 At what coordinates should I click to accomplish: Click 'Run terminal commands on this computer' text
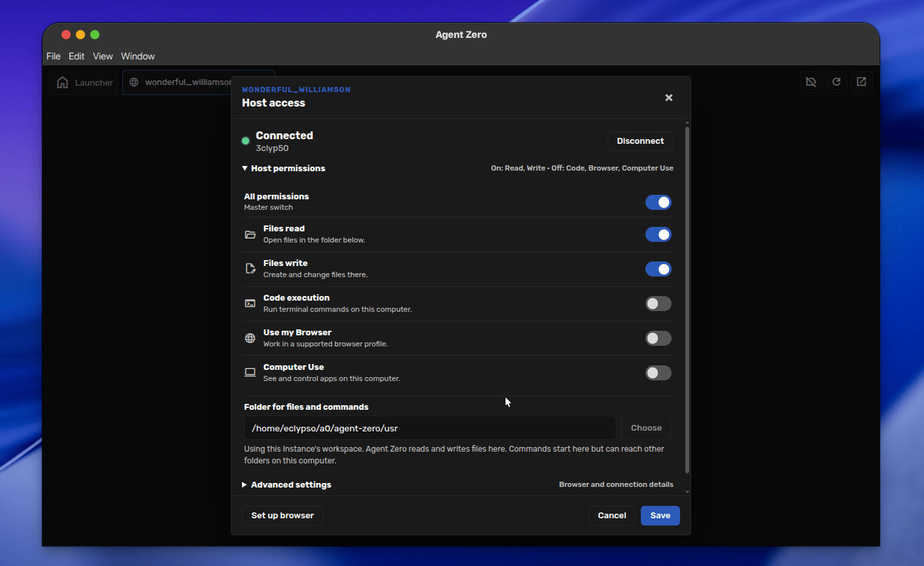[337, 310]
